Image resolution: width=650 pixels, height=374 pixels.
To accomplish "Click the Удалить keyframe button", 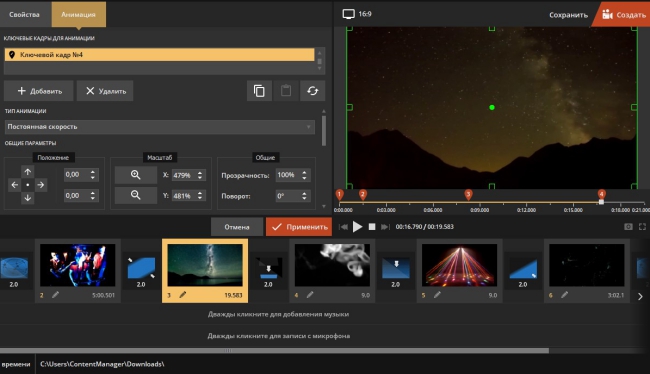I will (105, 91).
